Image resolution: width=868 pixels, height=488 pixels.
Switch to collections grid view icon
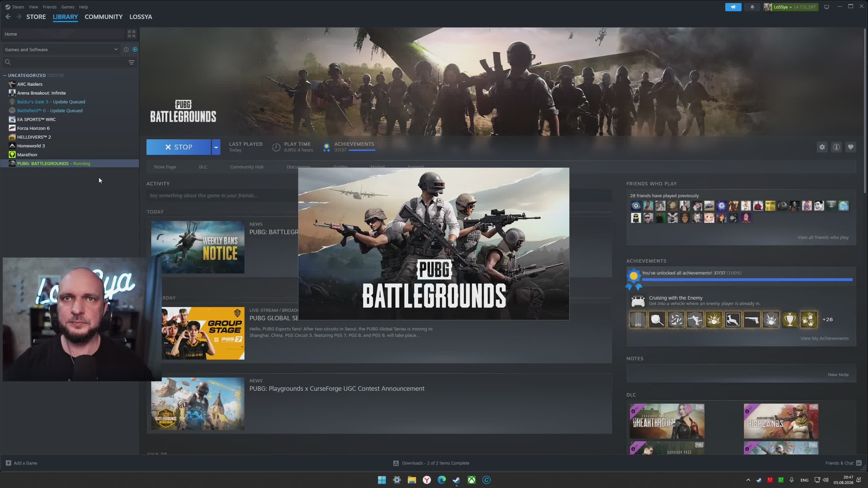point(131,34)
